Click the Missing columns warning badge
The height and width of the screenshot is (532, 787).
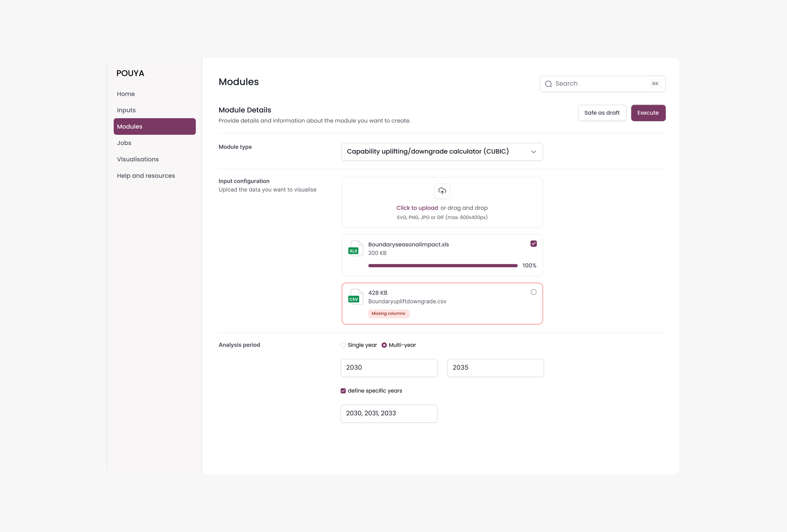tap(388, 314)
